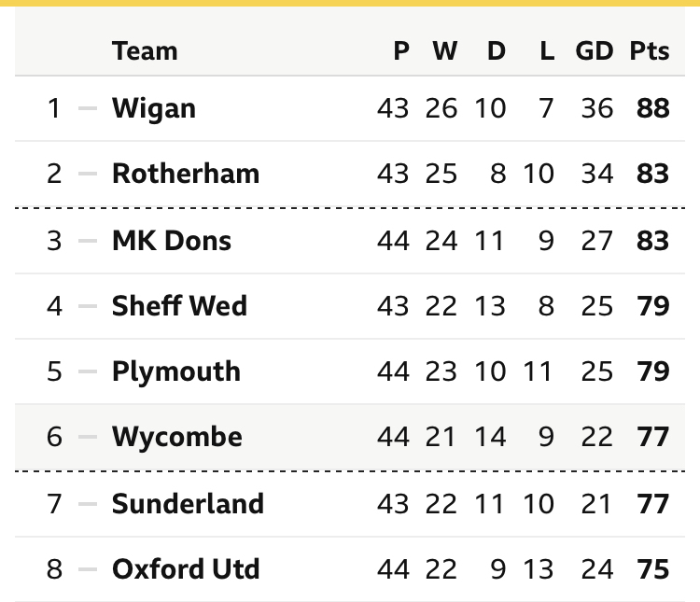Click the Team column header
The height and width of the screenshot is (602, 700).
tap(145, 50)
